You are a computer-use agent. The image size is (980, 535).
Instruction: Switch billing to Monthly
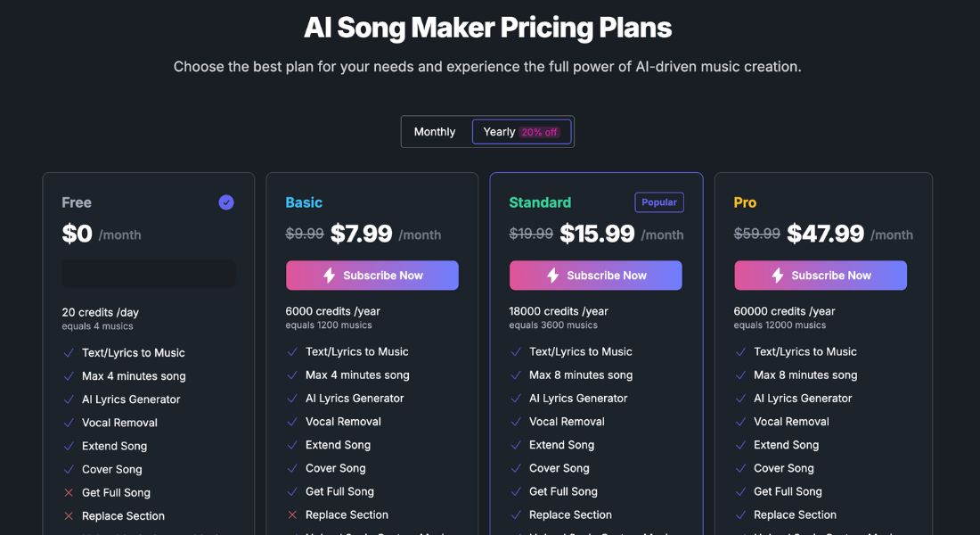pyautogui.click(x=435, y=132)
